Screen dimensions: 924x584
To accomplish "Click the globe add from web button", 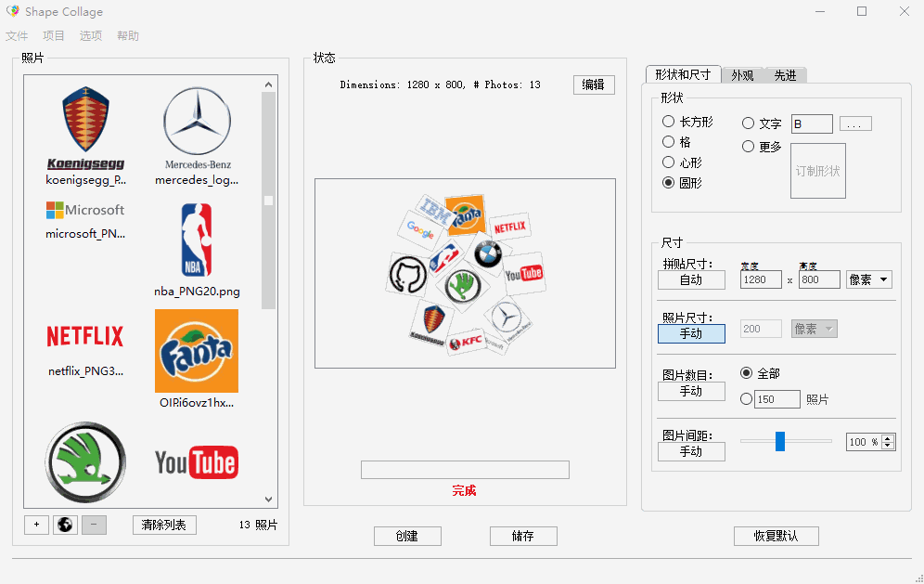I will 65,525.
